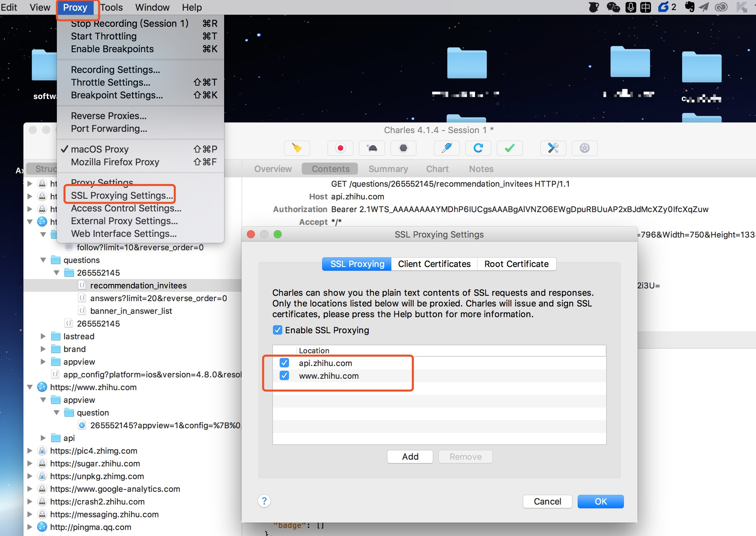Expand the api folder under www.zhihu.com
The height and width of the screenshot is (536, 756).
43,438
